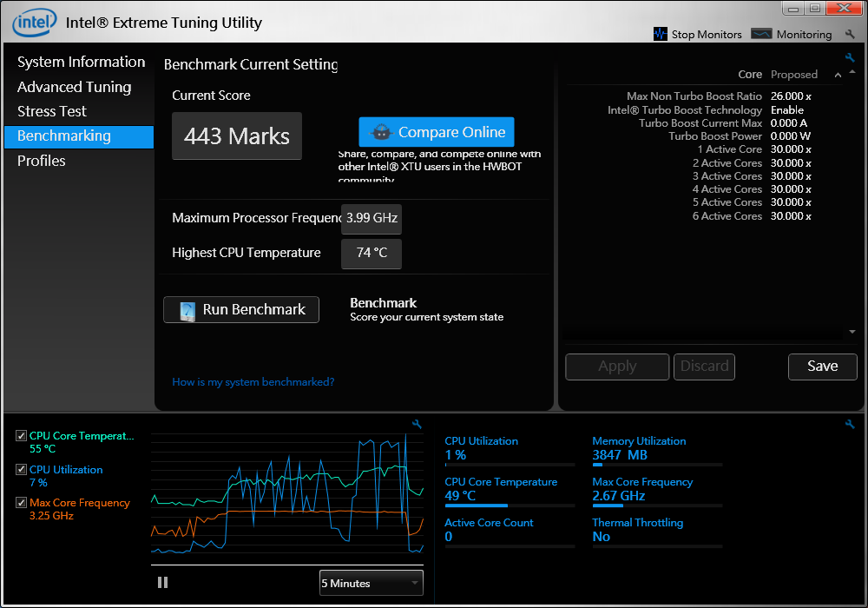Open wrench settings above Core Proposed panel
Viewport: 868px width, 608px height.
pos(850,57)
